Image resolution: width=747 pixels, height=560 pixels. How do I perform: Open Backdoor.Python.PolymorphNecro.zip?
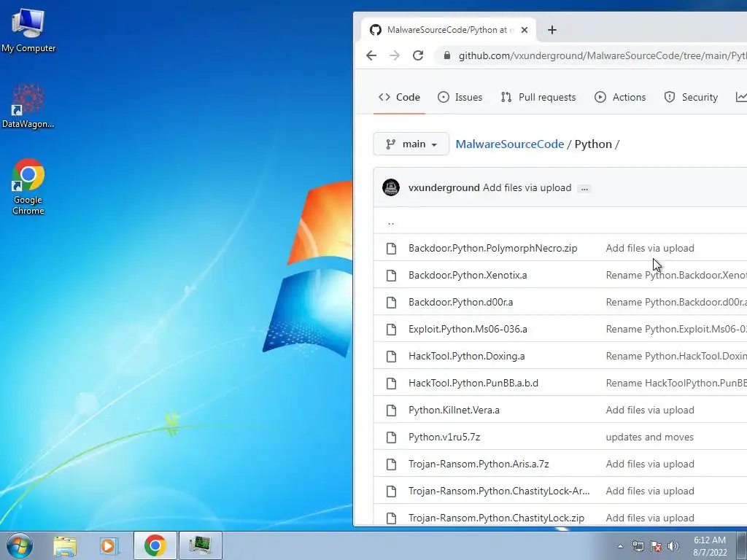492,248
